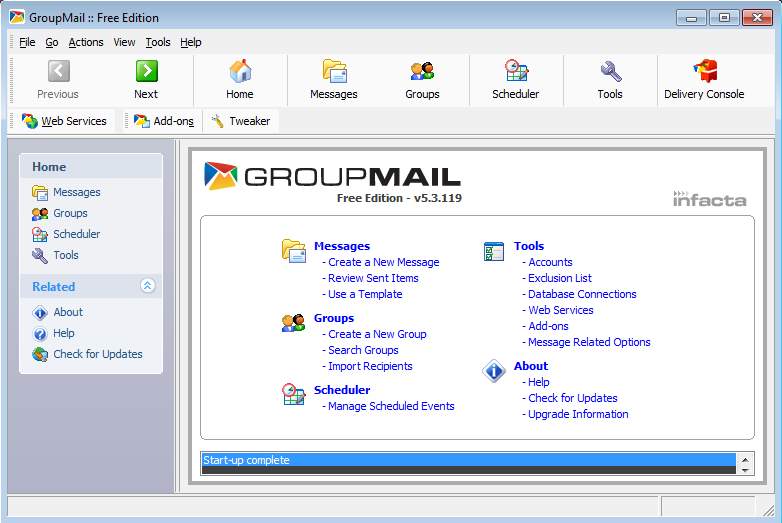
Task: Open the Actions menu
Action: [86, 42]
